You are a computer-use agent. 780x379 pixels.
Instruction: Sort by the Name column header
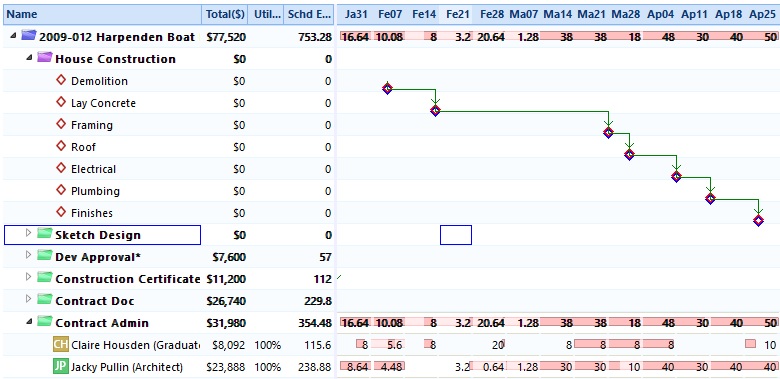pos(102,14)
